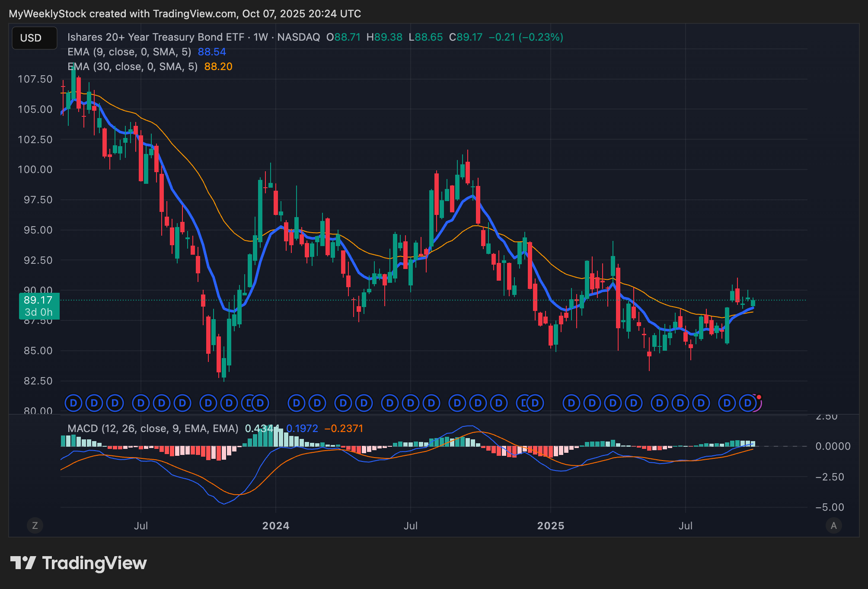Click the orange 88.20 EMA value
Image resolution: width=868 pixels, height=589 pixels.
218,67
